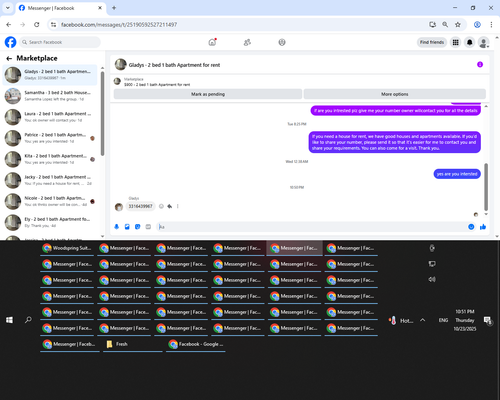Select the Patrice conversation
The image size is (500, 400).
coord(50,138)
